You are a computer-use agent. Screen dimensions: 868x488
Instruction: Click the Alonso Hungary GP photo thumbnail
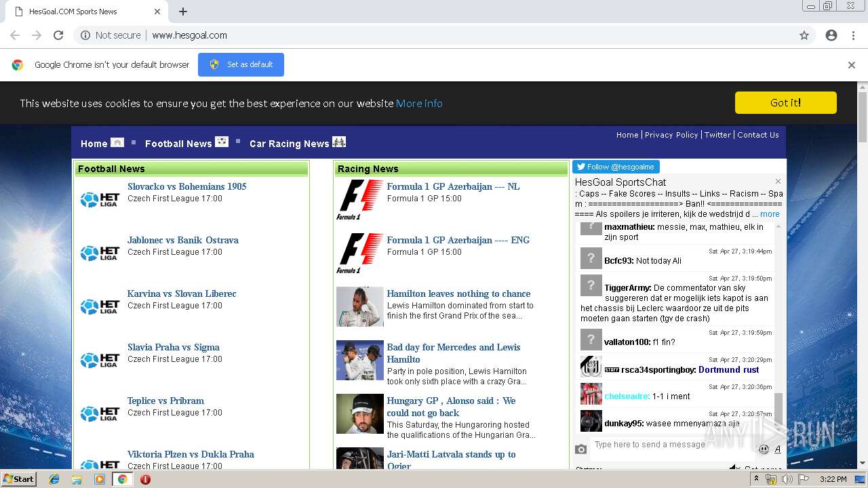[x=360, y=413]
